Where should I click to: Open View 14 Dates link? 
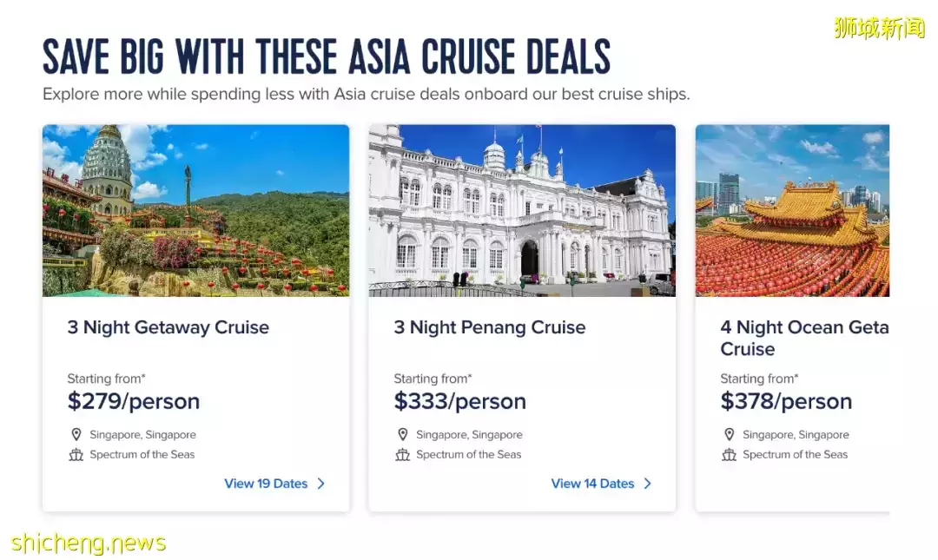pyautogui.click(x=601, y=484)
